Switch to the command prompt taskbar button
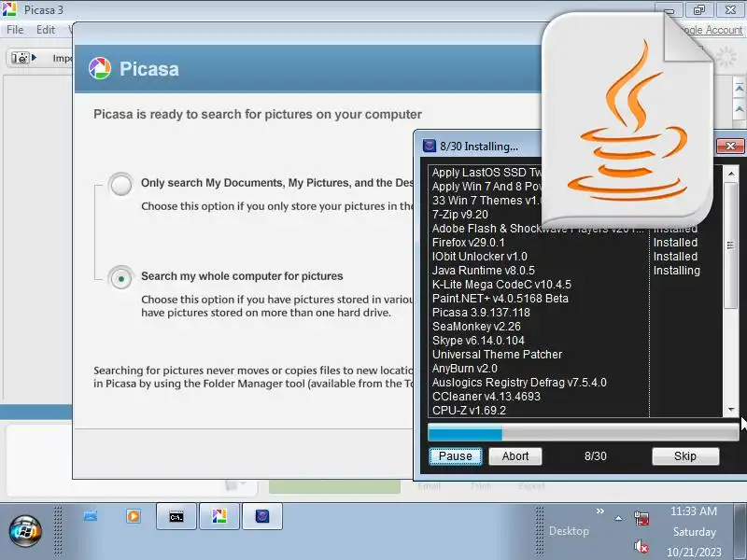 pyautogui.click(x=176, y=516)
